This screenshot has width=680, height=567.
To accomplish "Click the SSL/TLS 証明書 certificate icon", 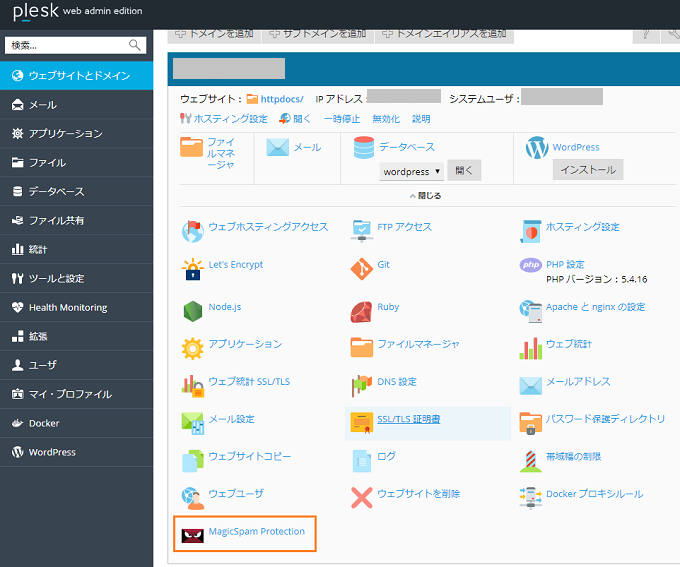I will click(x=362, y=423).
